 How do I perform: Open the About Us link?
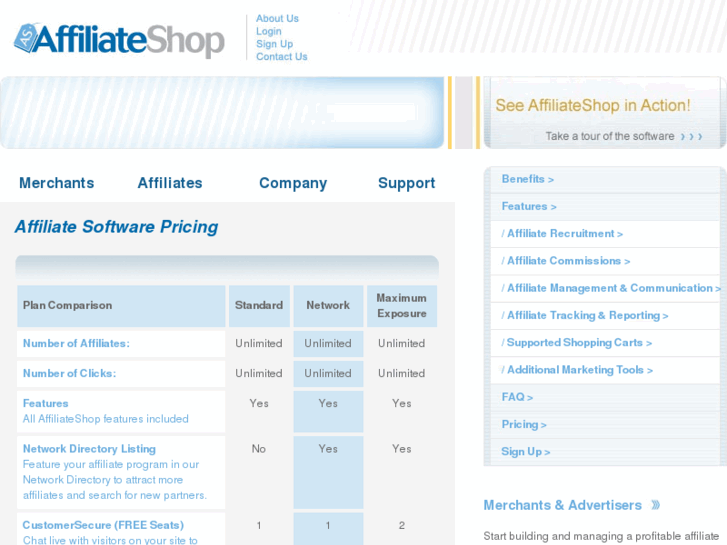coord(277,19)
